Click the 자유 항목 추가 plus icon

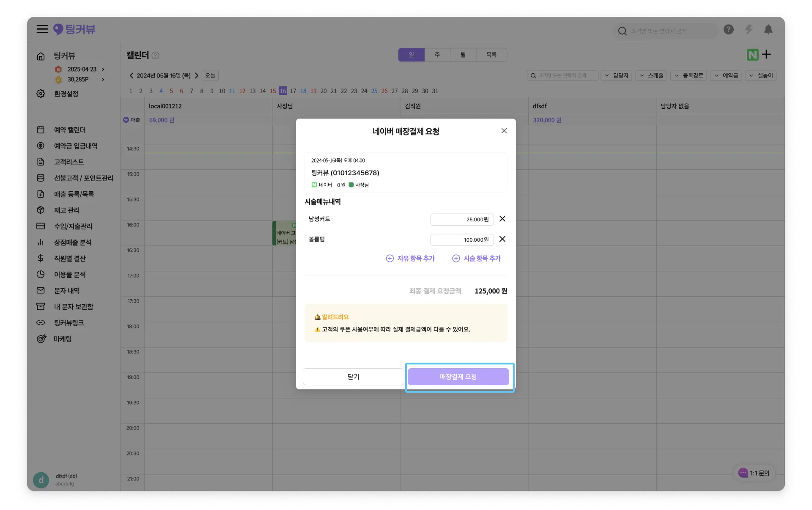pyautogui.click(x=390, y=258)
